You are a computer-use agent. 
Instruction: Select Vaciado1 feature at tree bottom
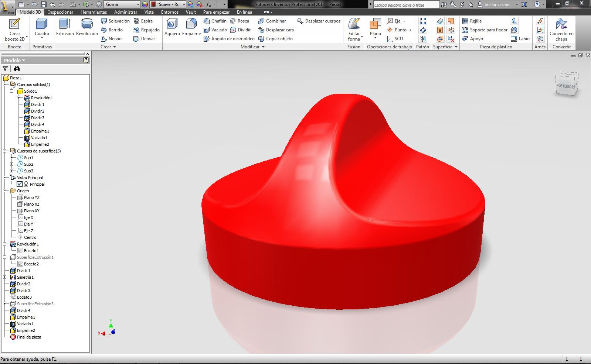(22, 324)
